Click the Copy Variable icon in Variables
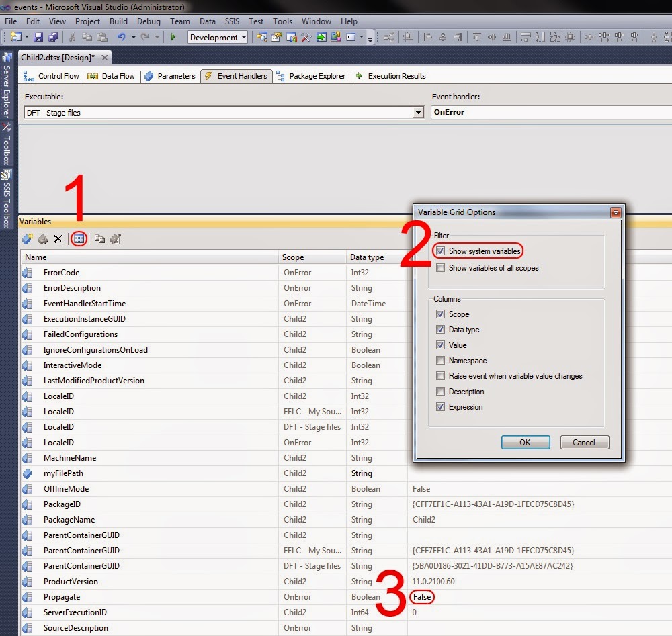Screen dimensions: 672x636 coord(100,239)
